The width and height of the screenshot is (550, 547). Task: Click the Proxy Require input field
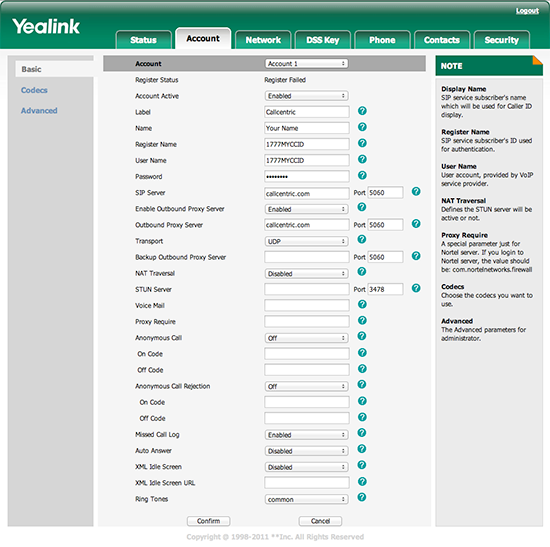307,321
